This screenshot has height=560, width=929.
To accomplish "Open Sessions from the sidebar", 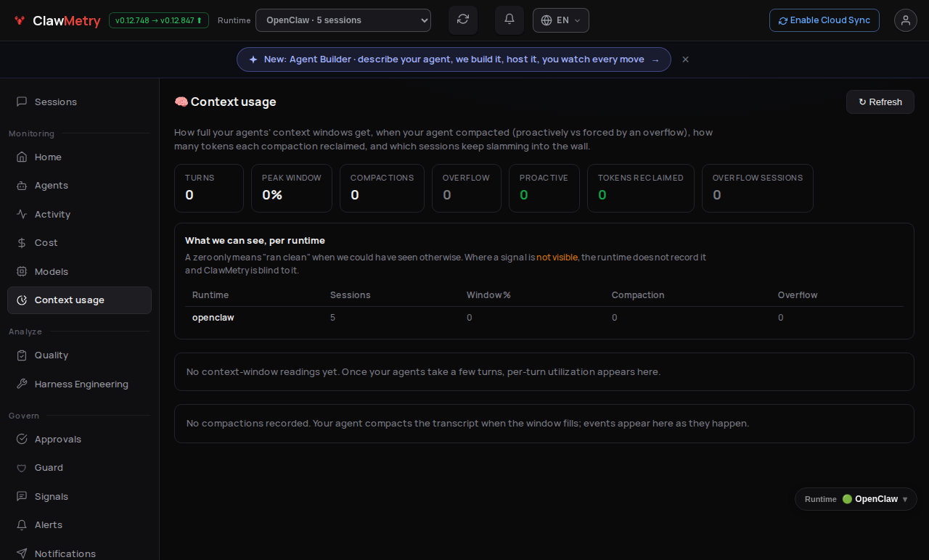I will 79,102.
